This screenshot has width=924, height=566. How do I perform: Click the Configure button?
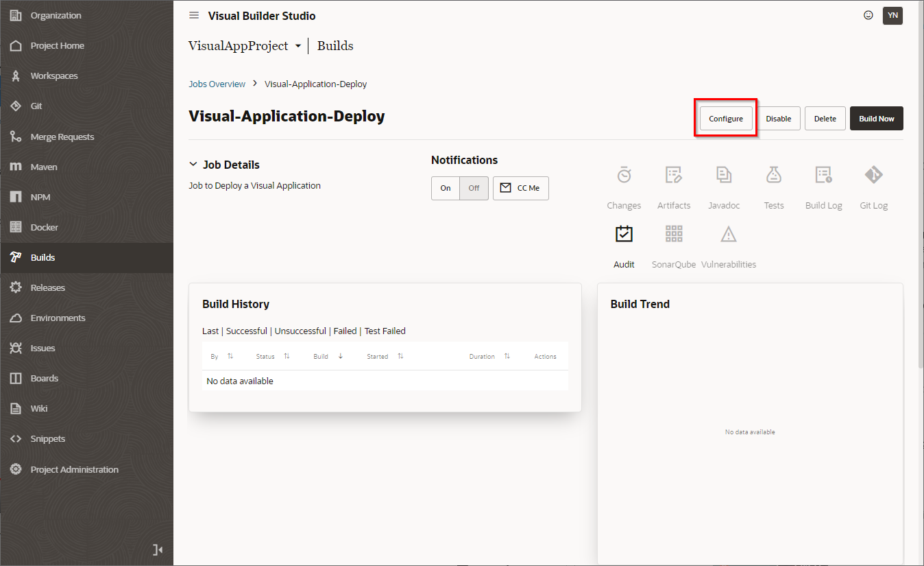(x=726, y=119)
